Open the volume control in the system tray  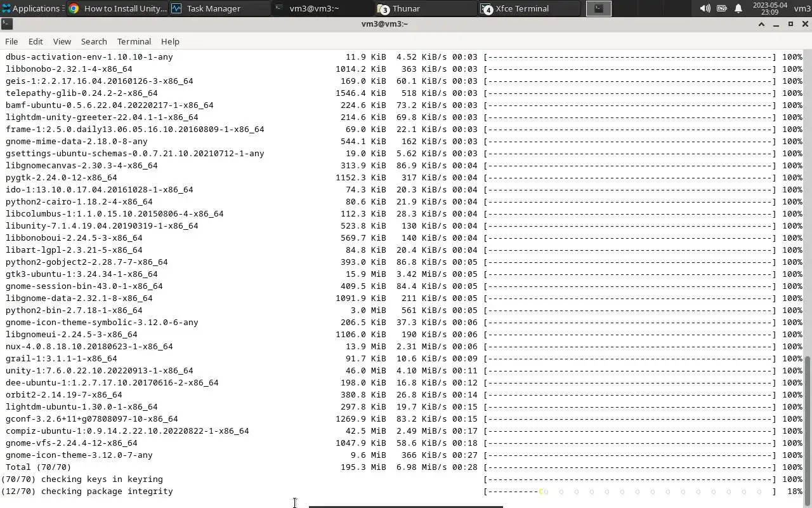pos(705,8)
